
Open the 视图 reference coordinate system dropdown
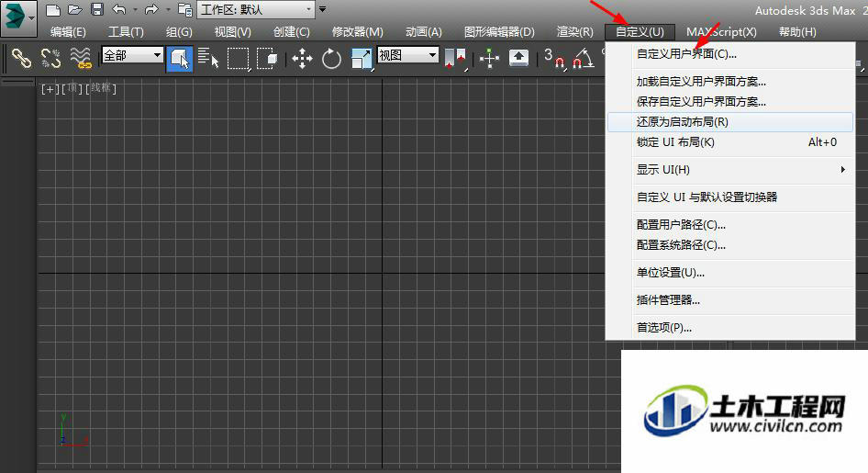pyautogui.click(x=408, y=55)
